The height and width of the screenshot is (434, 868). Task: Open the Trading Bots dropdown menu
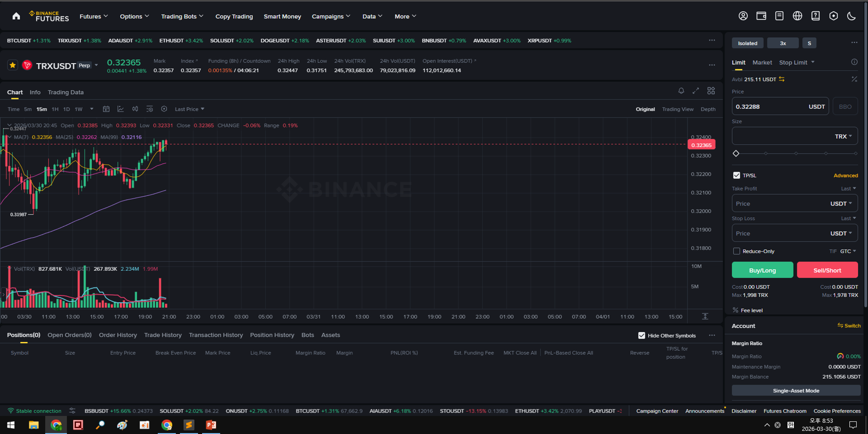182,16
